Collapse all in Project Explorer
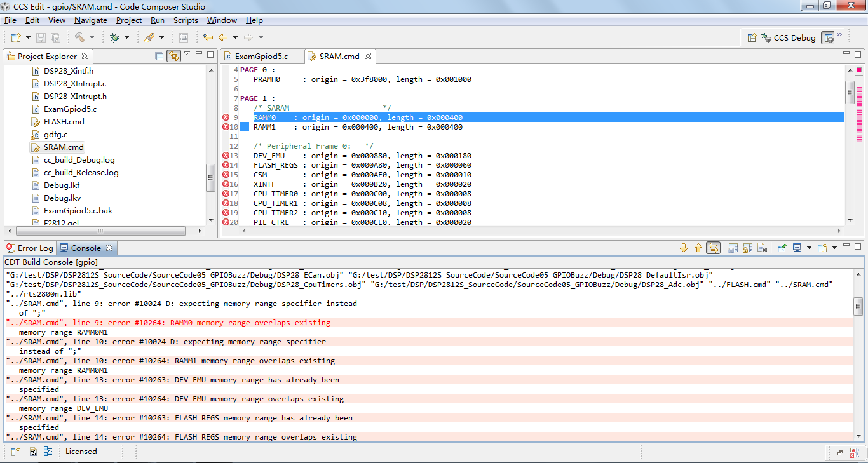The width and height of the screenshot is (868, 463). (159, 56)
